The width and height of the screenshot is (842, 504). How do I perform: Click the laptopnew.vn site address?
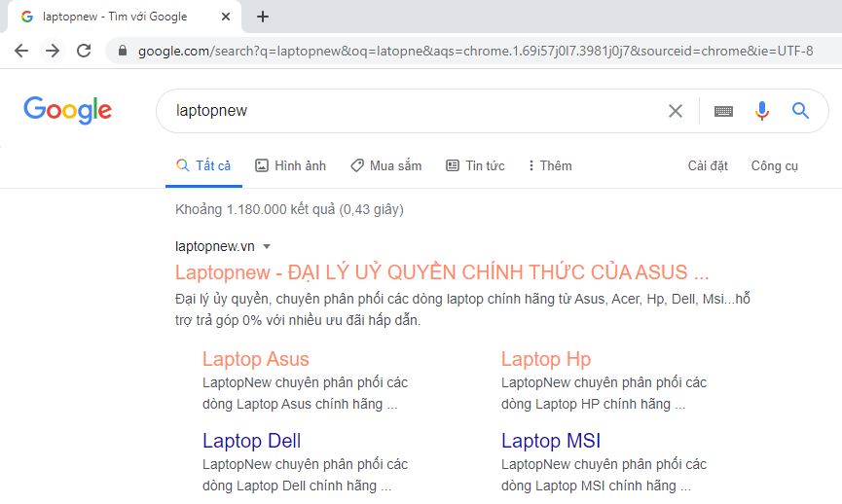point(215,246)
